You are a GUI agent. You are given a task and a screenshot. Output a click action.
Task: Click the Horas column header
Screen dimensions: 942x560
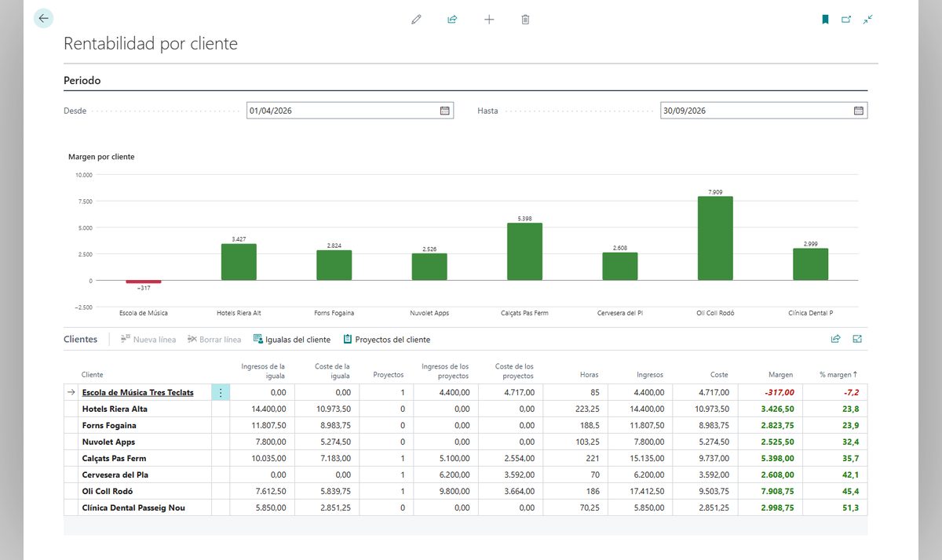[589, 375]
